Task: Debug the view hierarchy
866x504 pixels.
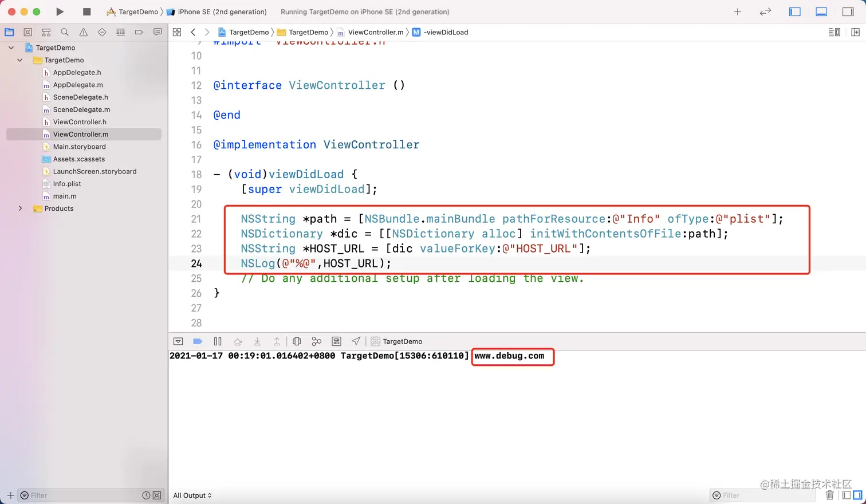Action: pyautogui.click(x=297, y=341)
